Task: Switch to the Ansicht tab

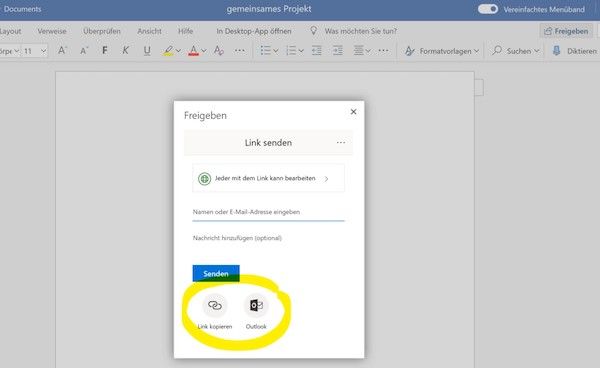Action: coord(149,31)
